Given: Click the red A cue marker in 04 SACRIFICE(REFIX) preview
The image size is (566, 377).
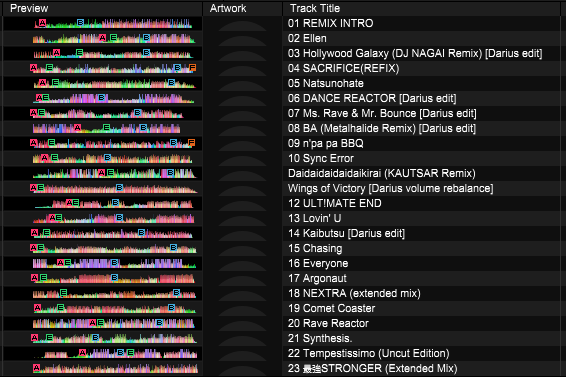Looking at the screenshot, I should point(34,68).
